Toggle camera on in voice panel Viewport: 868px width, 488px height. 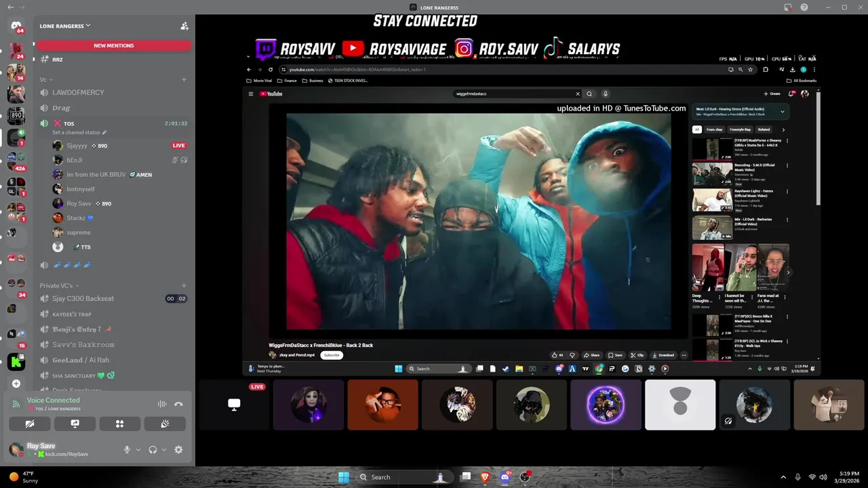(29, 424)
